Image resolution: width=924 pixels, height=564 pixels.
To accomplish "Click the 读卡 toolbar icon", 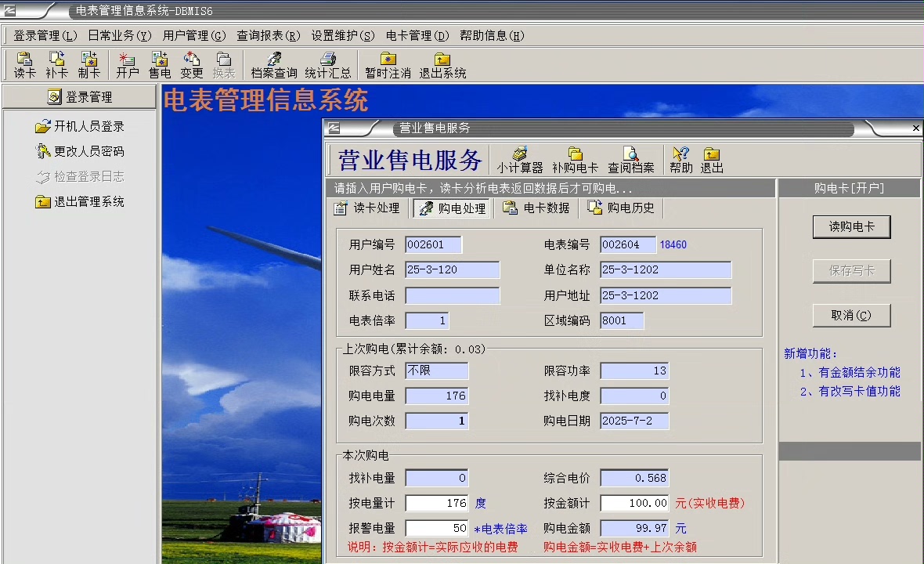I will point(25,65).
